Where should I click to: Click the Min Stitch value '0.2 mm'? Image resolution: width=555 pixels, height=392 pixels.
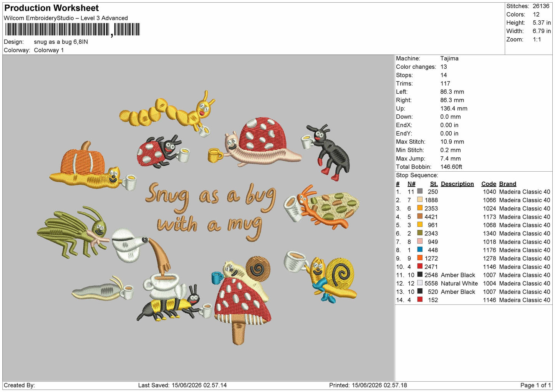click(x=451, y=150)
